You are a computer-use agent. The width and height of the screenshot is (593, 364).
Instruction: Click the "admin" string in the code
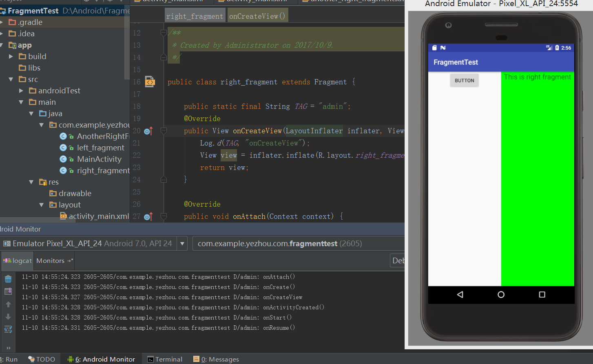(333, 106)
